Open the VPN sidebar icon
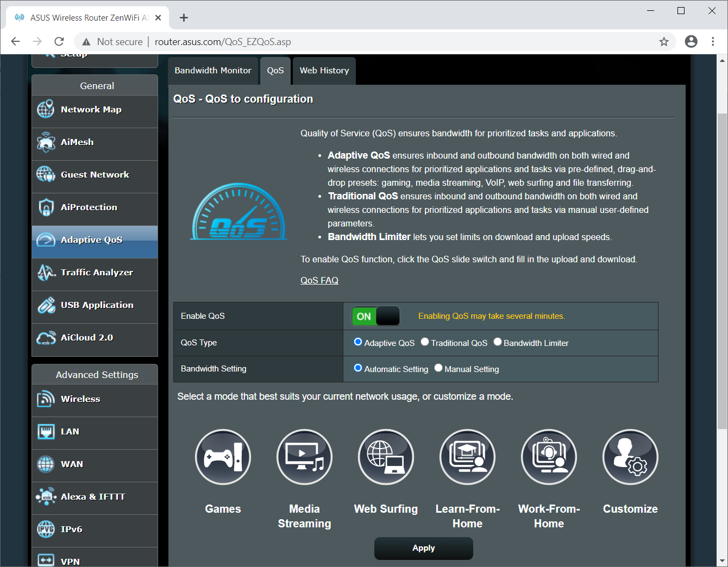This screenshot has width=728, height=567. pyautogui.click(x=46, y=560)
